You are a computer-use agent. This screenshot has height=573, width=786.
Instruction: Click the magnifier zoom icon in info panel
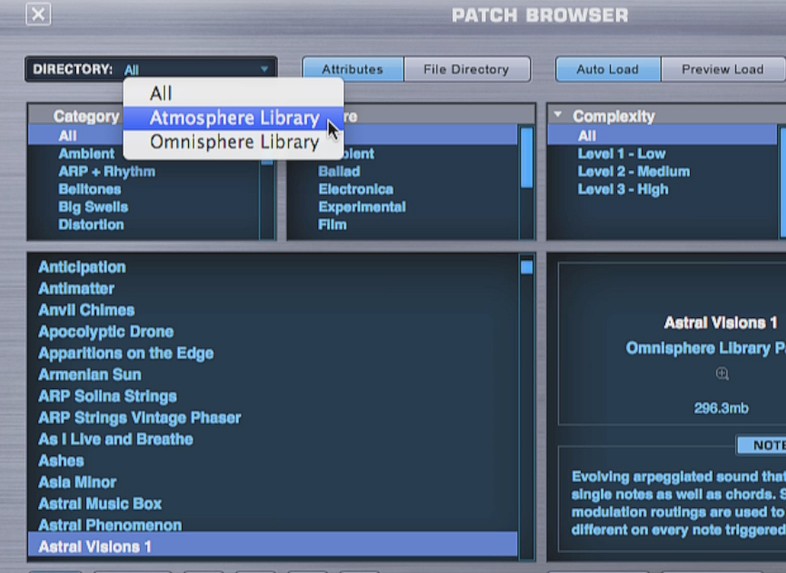pos(722,373)
